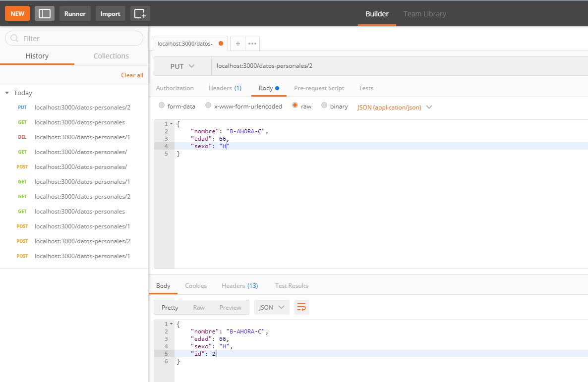Switch to Raw response view

tap(199, 307)
